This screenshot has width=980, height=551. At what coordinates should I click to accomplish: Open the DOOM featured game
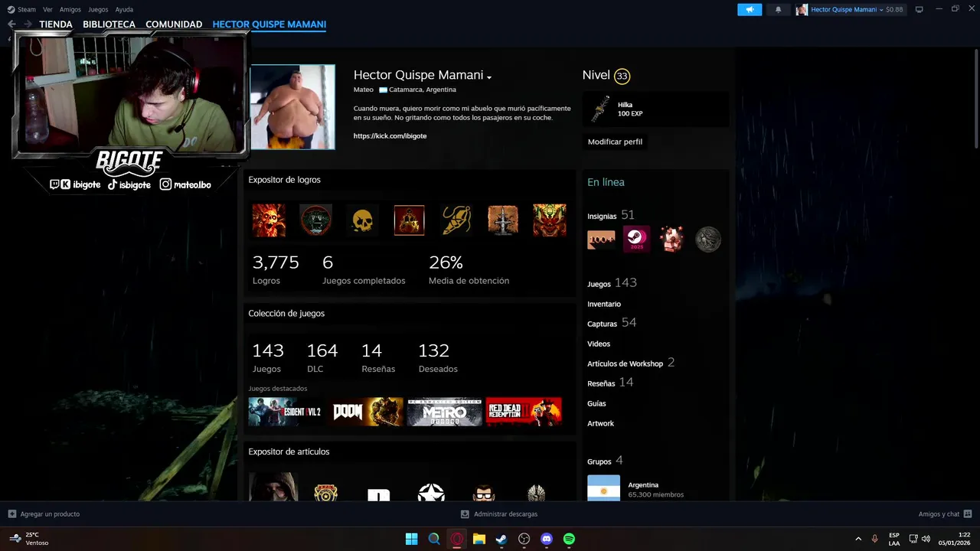pyautogui.click(x=364, y=412)
